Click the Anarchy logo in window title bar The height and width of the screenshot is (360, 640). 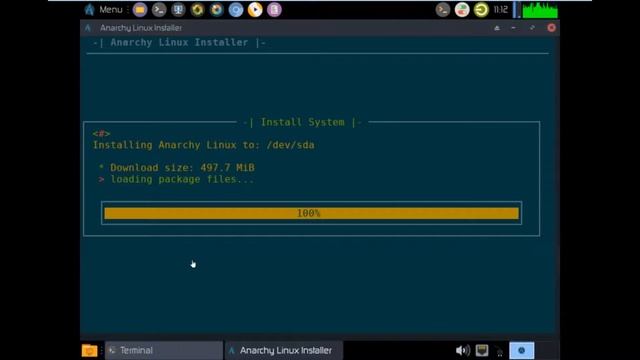pyautogui.click(x=88, y=28)
